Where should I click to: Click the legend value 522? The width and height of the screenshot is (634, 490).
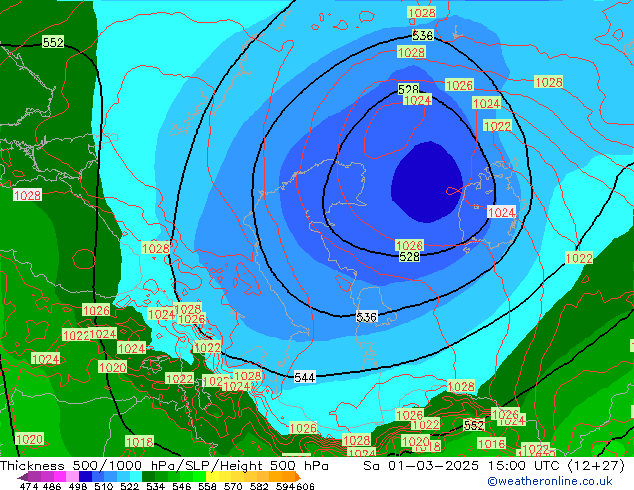[x=129, y=486]
